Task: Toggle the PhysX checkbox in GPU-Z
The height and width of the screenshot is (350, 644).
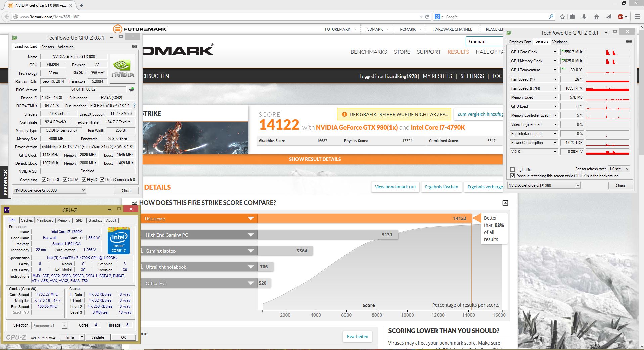Action: click(x=84, y=180)
